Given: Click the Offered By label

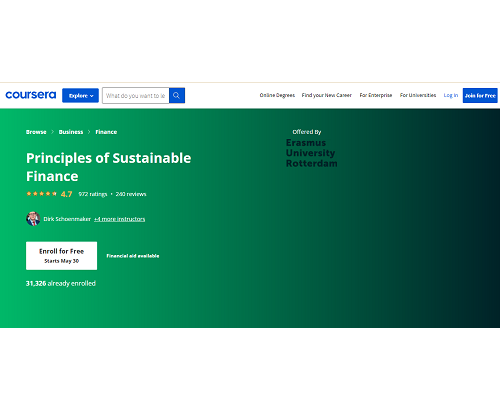Looking at the screenshot, I should [x=307, y=132].
